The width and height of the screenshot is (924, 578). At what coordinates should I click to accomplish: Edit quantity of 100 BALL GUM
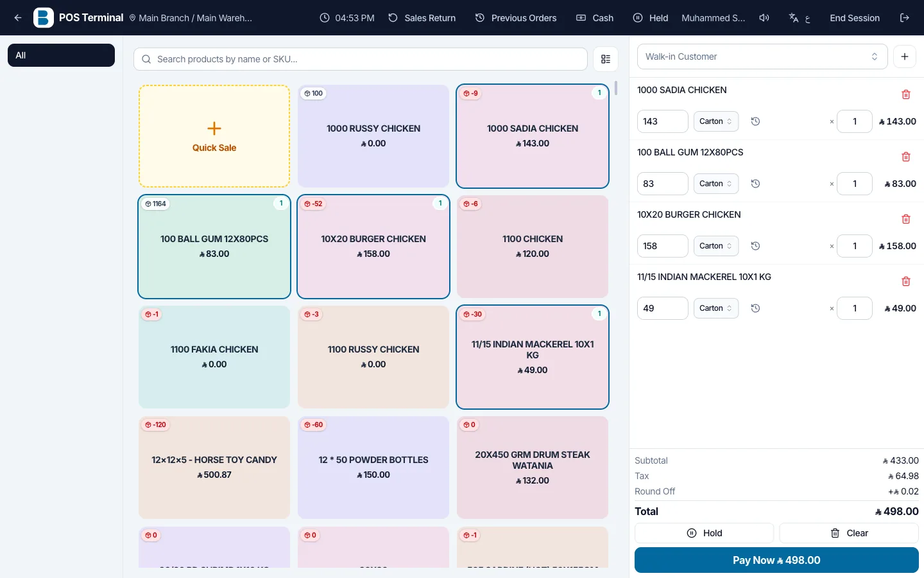[855, 184]
